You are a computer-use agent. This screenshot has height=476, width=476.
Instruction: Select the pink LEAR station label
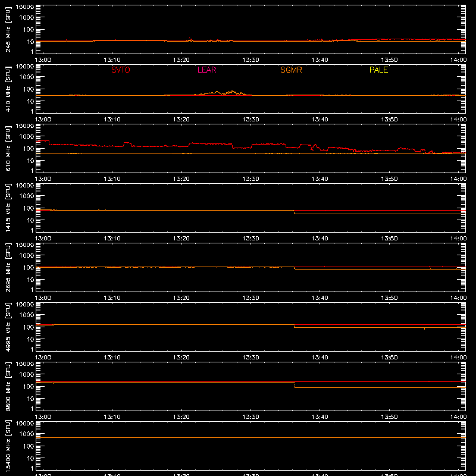tap(206, 70)
